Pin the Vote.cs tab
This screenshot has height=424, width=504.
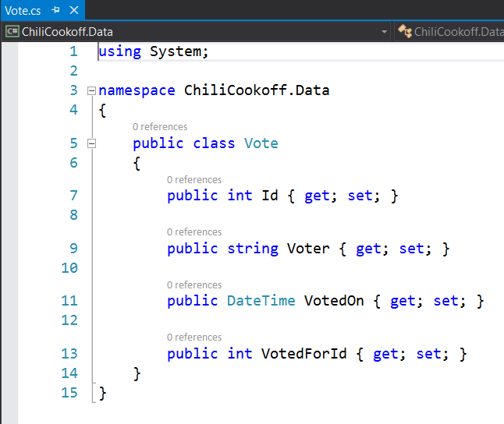55,11
